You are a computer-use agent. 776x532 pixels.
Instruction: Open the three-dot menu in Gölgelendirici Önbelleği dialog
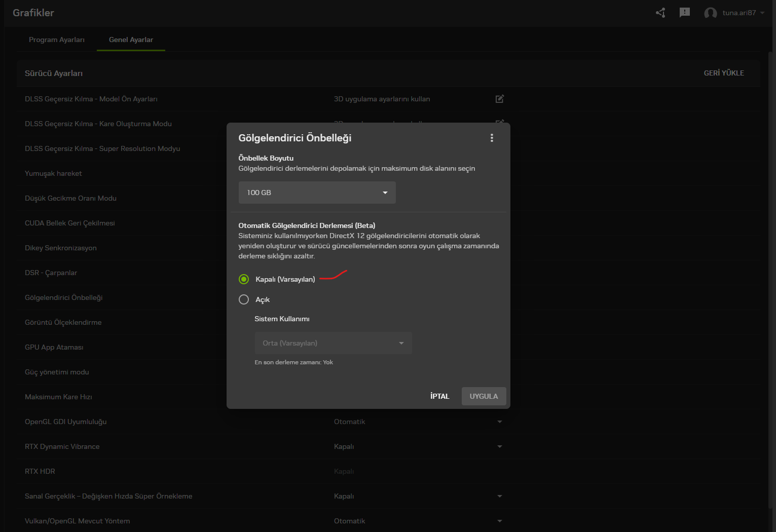click(492, 138)
